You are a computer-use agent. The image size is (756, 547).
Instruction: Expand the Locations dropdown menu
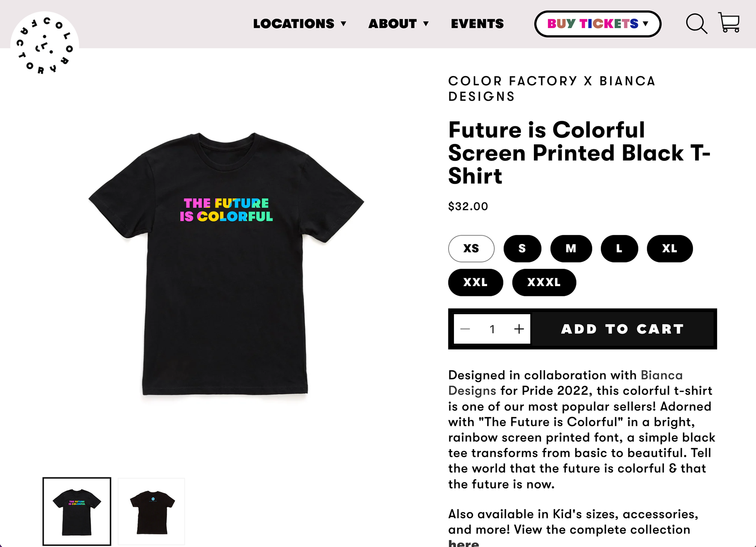pos(299,24)
